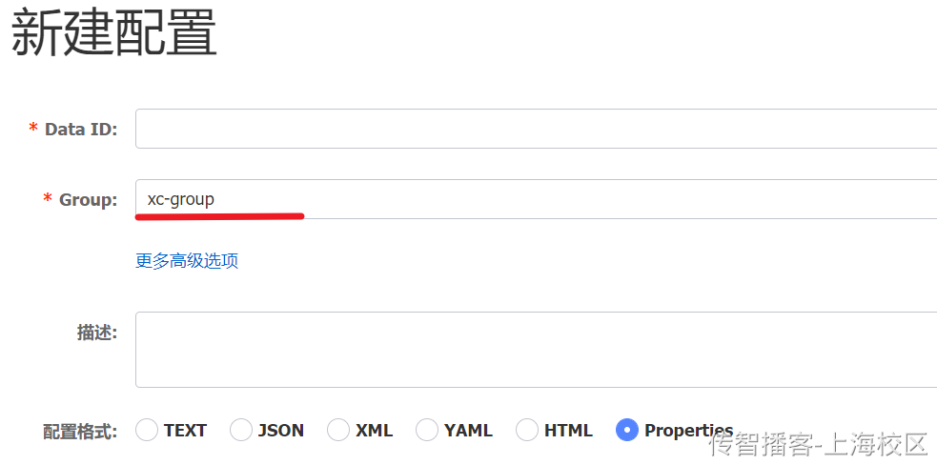Open the 更多高级选项 link

coord(187,261)
